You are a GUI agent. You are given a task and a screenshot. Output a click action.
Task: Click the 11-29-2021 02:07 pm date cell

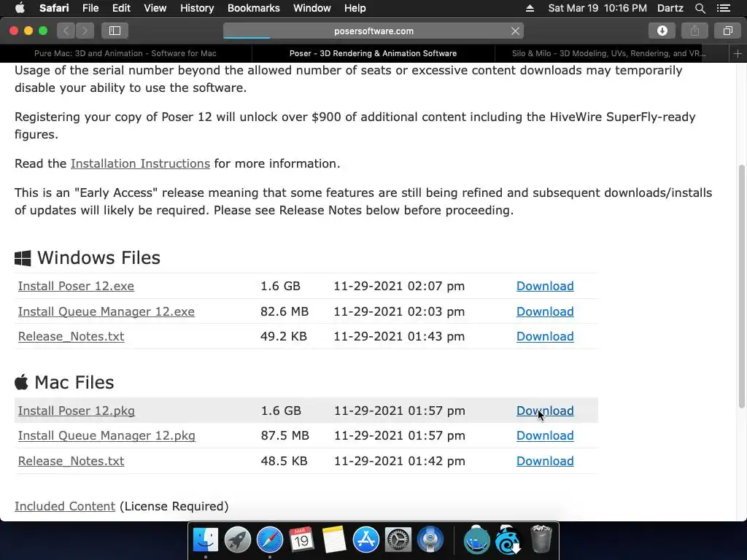399,286
